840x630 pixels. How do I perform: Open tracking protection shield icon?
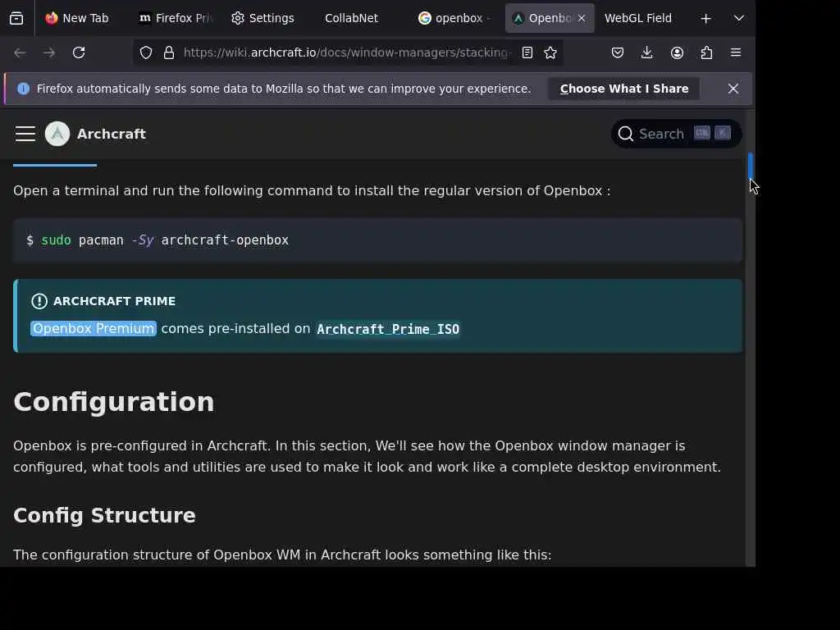[146, 52]
